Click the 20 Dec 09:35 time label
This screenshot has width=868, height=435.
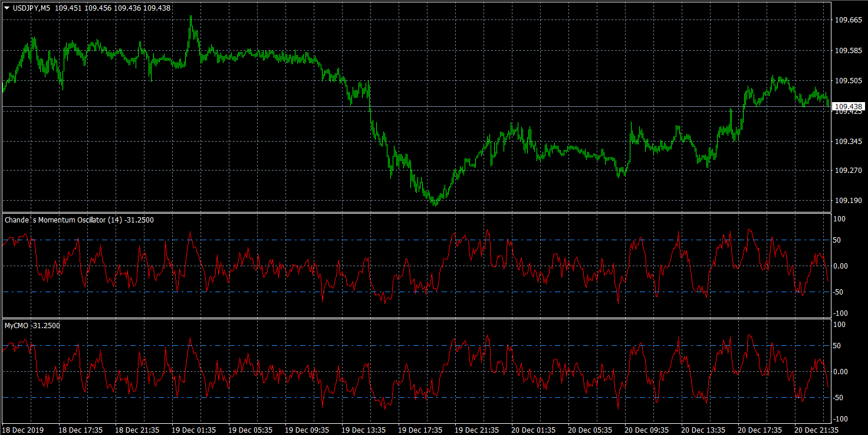pos(647,430)
